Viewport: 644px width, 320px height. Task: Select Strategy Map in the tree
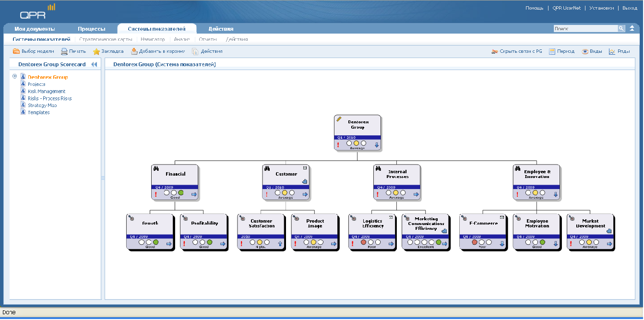pos(42,105)
